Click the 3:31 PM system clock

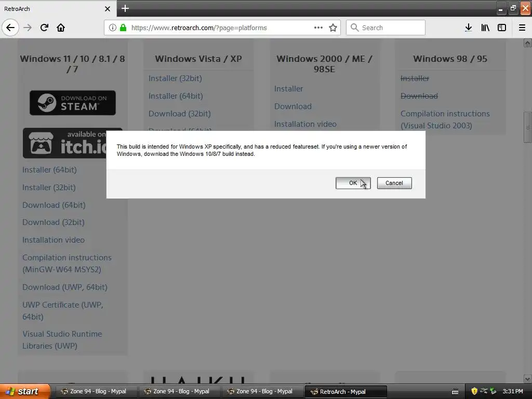[x=513, y=391]
